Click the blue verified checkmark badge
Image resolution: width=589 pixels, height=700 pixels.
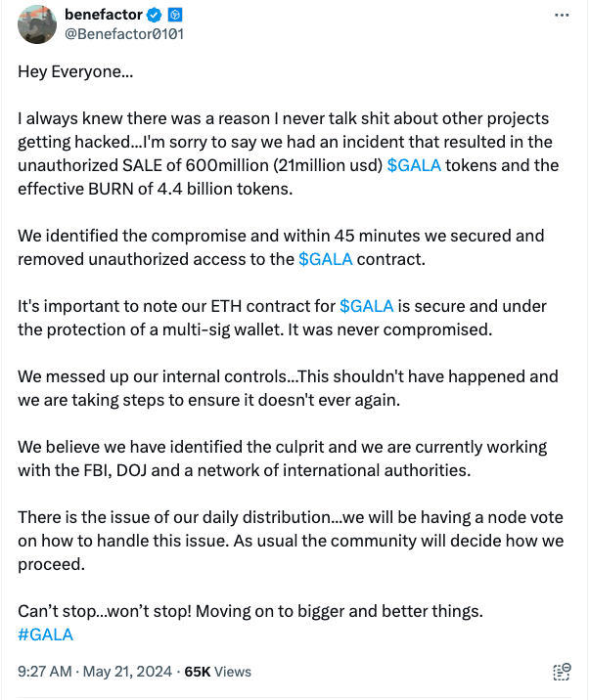[154, 16]
